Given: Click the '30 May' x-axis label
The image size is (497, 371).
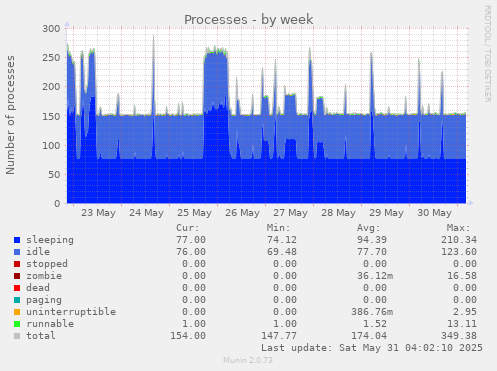Looking at the screenshot, I should [x=434, y=213].
